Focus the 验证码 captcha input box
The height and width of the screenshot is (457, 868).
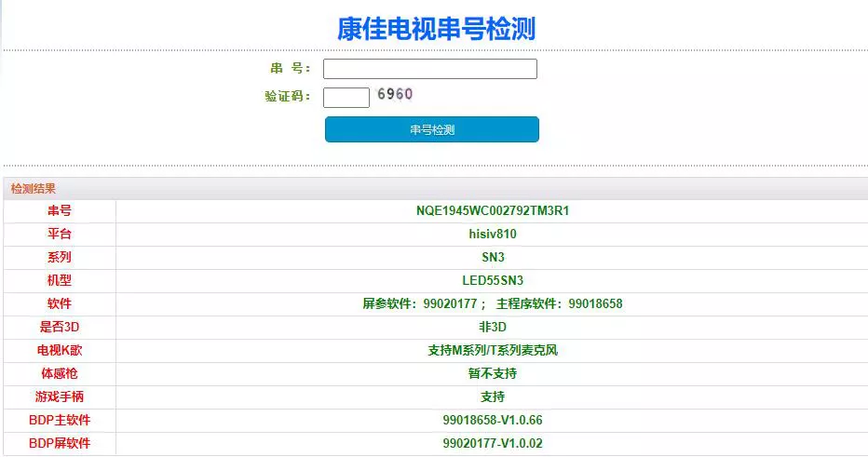pos(346,97)
